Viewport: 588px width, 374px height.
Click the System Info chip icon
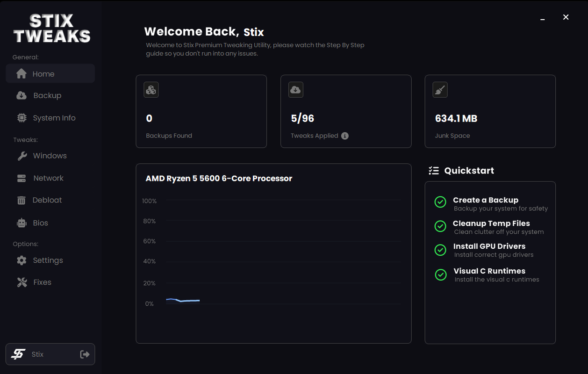[22, 118]
